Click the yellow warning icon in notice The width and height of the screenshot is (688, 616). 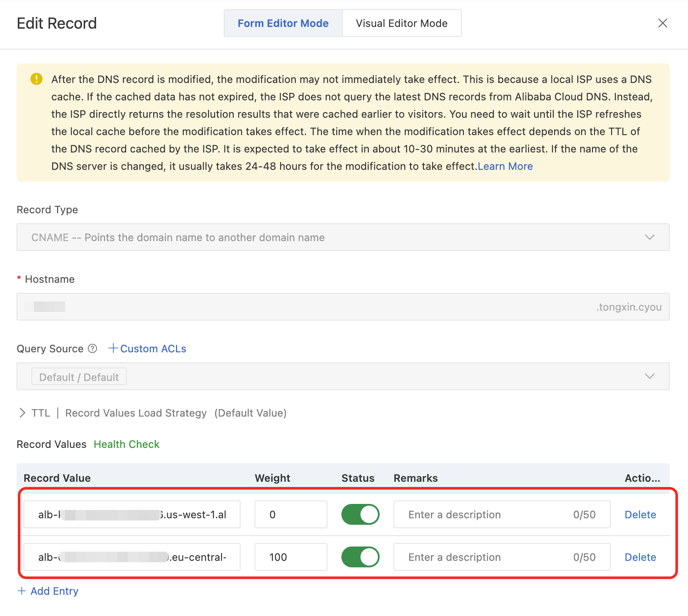[36, 79]
